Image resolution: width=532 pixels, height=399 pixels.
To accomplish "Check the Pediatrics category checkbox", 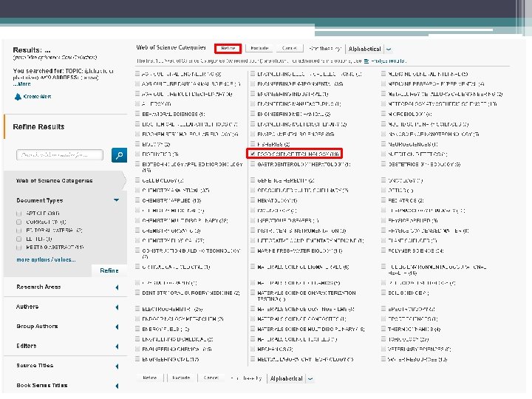I will tap(383, 200).
